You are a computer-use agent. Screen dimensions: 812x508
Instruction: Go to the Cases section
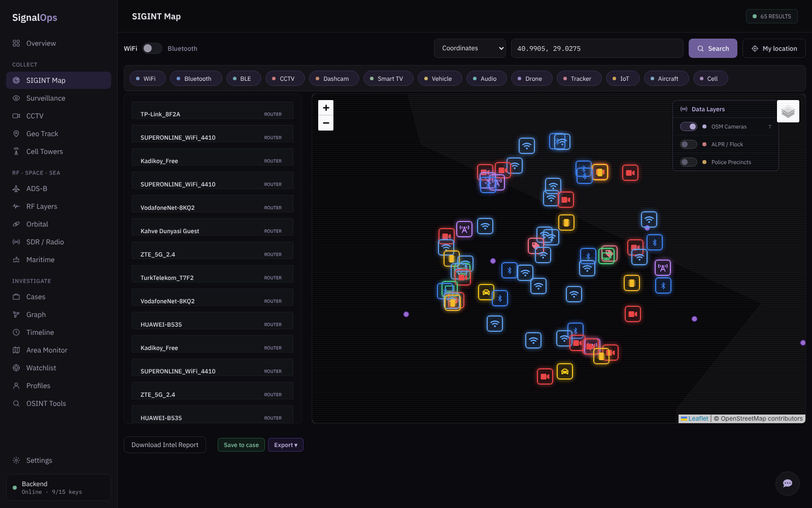coord(58,297)
